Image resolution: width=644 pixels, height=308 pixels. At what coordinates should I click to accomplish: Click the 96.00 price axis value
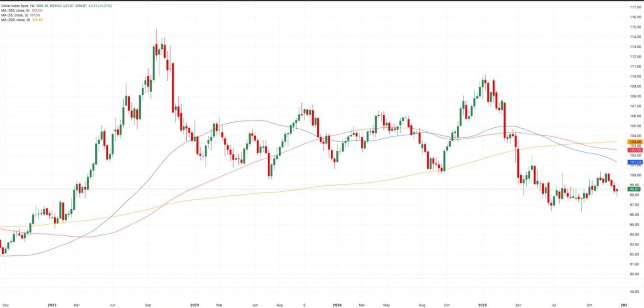[635, 215]
